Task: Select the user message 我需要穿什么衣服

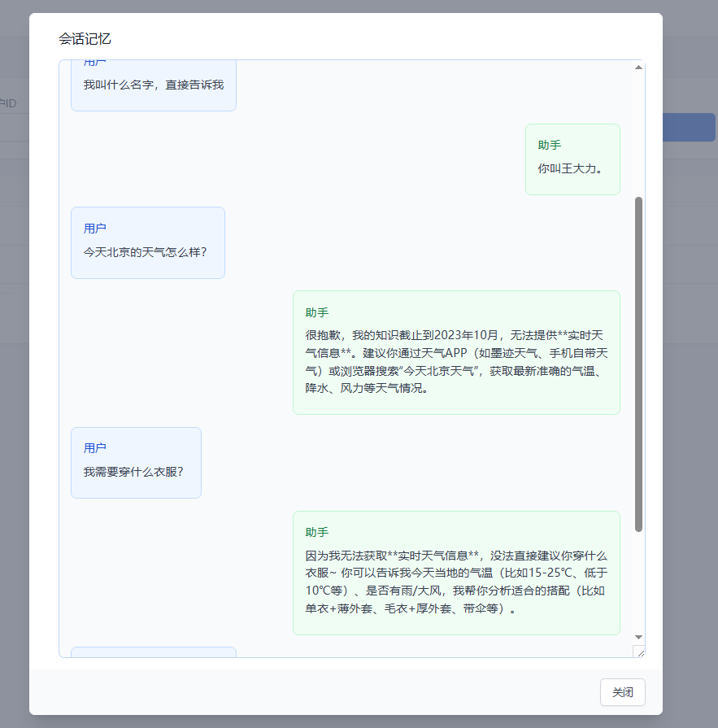Action: point(136,462)
